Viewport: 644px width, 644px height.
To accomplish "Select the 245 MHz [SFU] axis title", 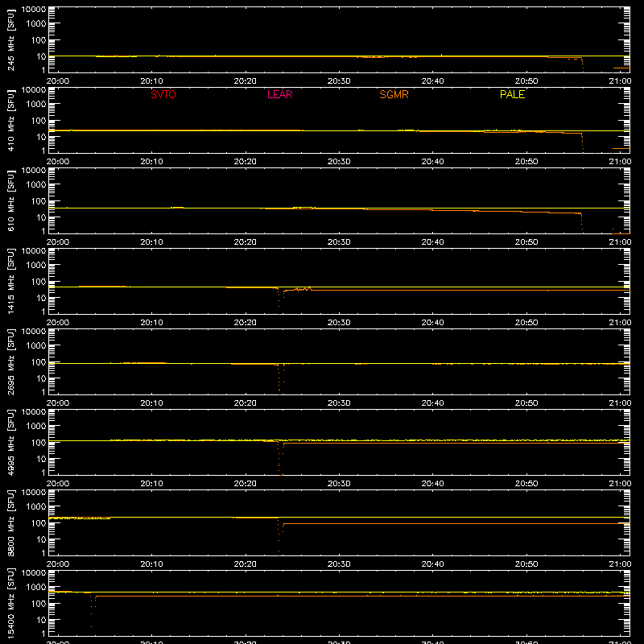I will (x=10, y=39).
